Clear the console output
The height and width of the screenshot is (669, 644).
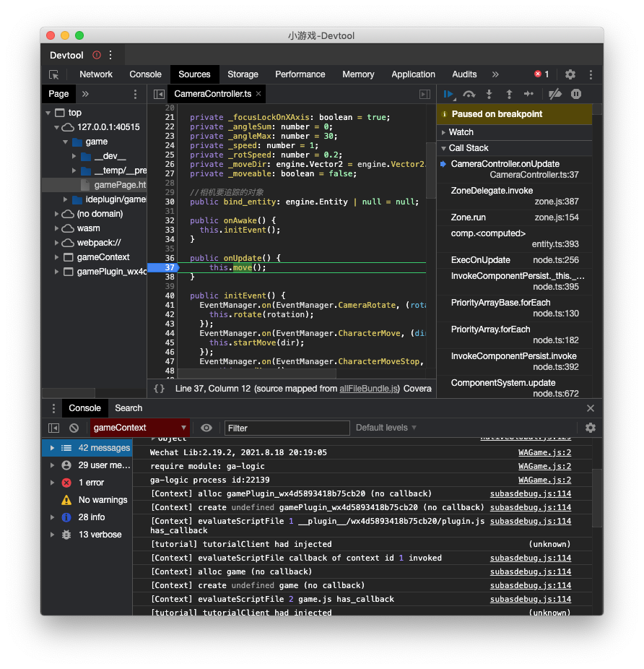(74, 428)
